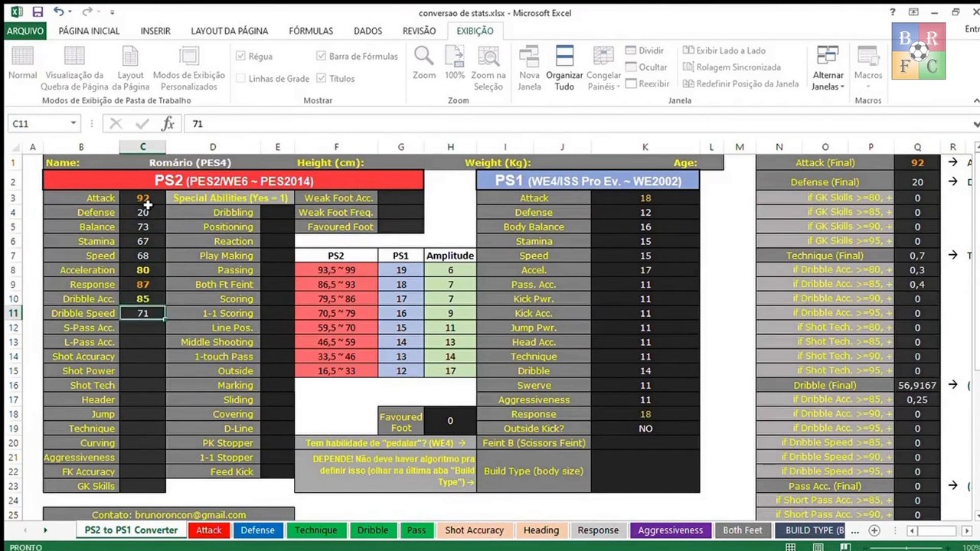
Task: Click Rolagem Sincronizada option
Action: click(x=732, y=67)
